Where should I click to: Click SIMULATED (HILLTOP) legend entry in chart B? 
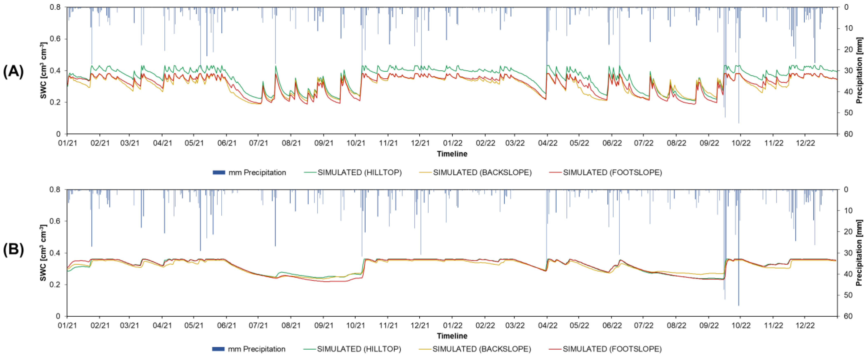point(359,349)
